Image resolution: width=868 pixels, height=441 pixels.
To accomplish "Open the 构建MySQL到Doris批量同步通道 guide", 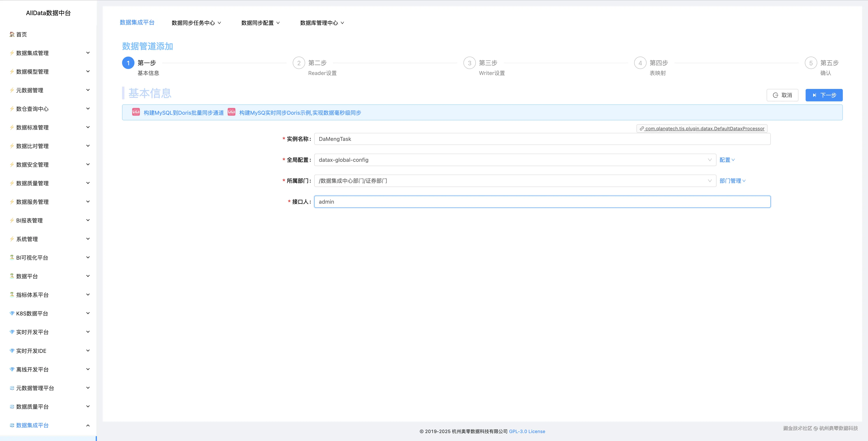I will coord(184,113).
